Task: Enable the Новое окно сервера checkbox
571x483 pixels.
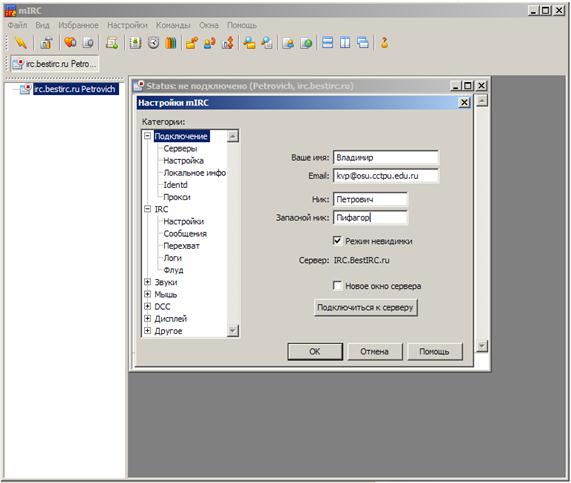Action: [337, 286]
